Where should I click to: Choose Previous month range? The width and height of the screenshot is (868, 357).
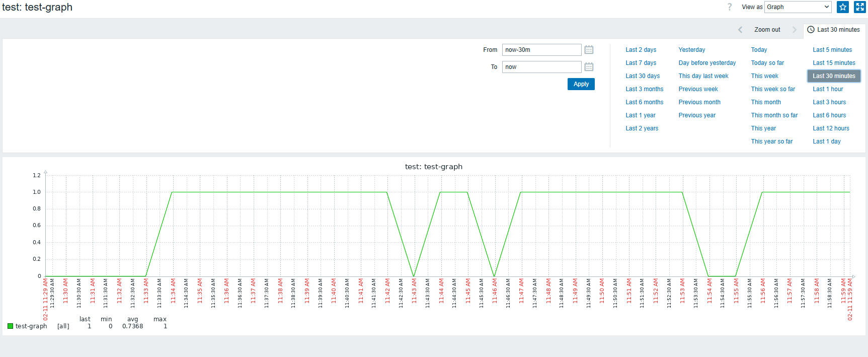coord(699,102)
